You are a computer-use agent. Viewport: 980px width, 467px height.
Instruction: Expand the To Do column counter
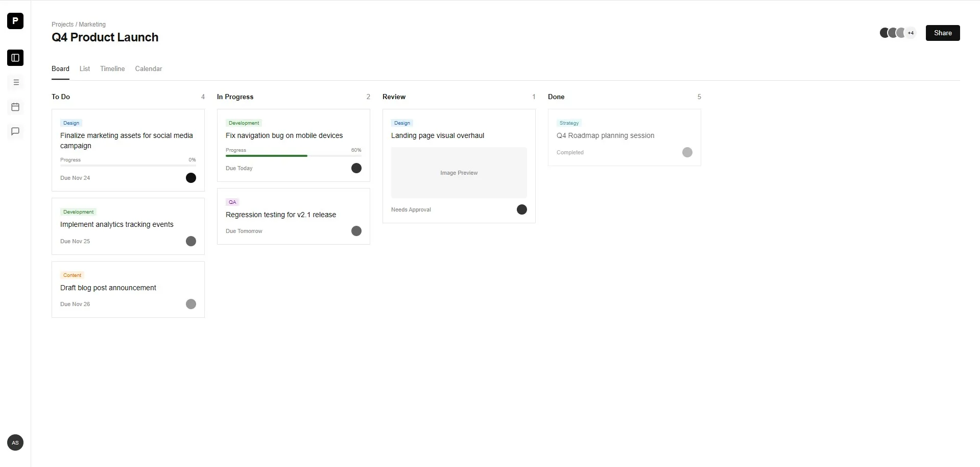(x=203, y=97)
